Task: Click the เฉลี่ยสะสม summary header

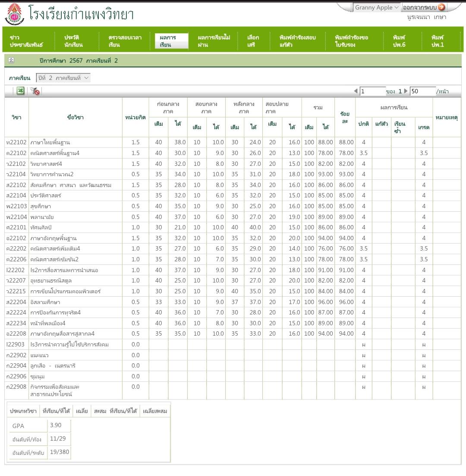Action: tap(155, 411)
